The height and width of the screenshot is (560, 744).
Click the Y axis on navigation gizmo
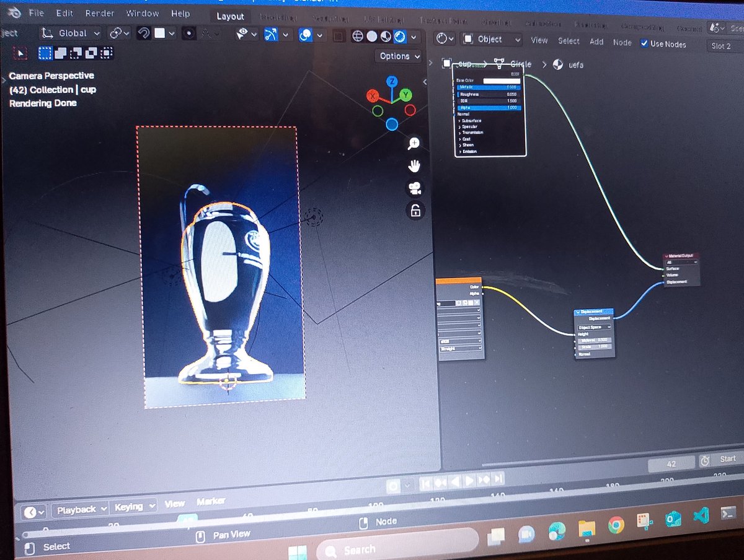(405, 95)
